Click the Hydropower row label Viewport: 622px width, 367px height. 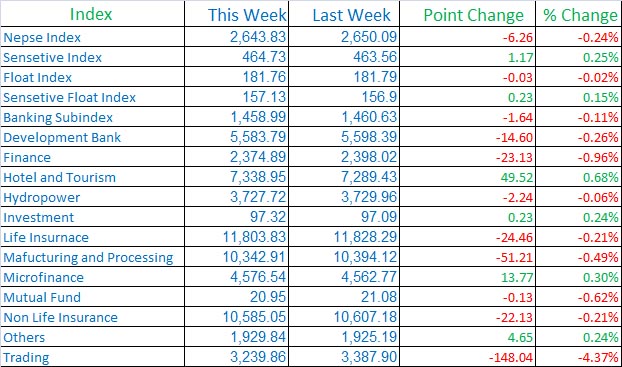point(42,198)
